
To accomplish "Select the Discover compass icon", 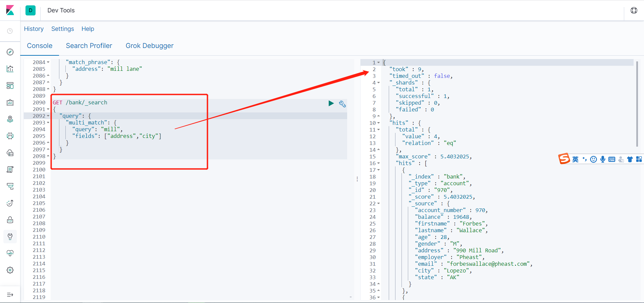I will (10, 52).
